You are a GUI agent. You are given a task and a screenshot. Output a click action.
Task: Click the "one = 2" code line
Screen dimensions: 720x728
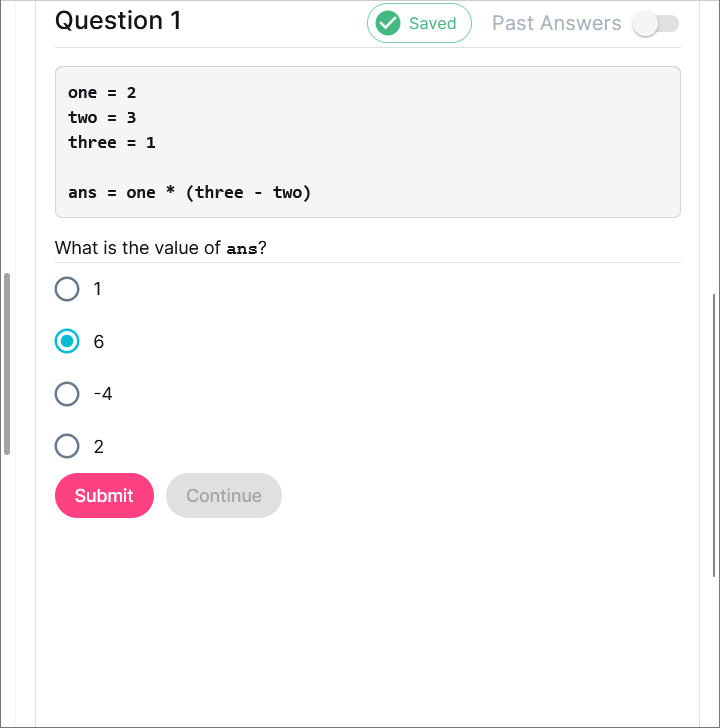coord(102,93)
